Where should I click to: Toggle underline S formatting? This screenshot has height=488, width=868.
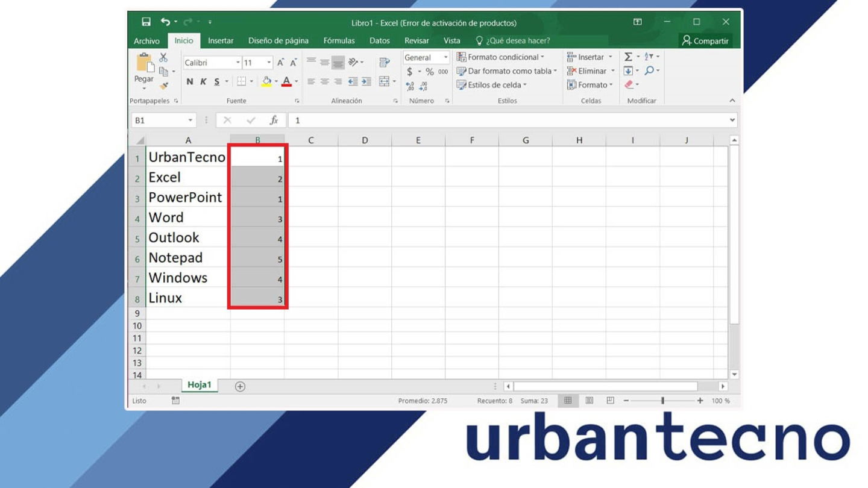pyautogui.click(x=217, y=81)
